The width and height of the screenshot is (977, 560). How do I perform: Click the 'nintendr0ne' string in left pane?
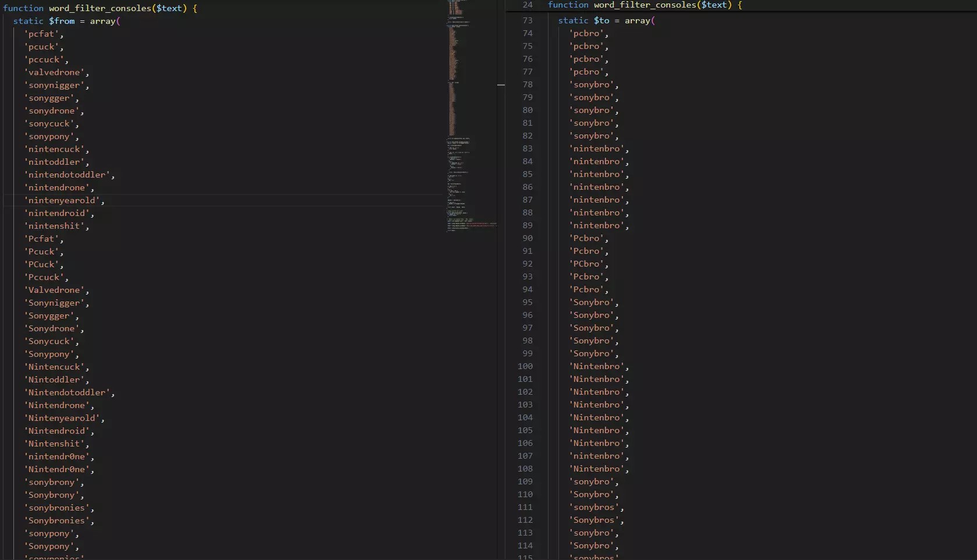[56, 456]
